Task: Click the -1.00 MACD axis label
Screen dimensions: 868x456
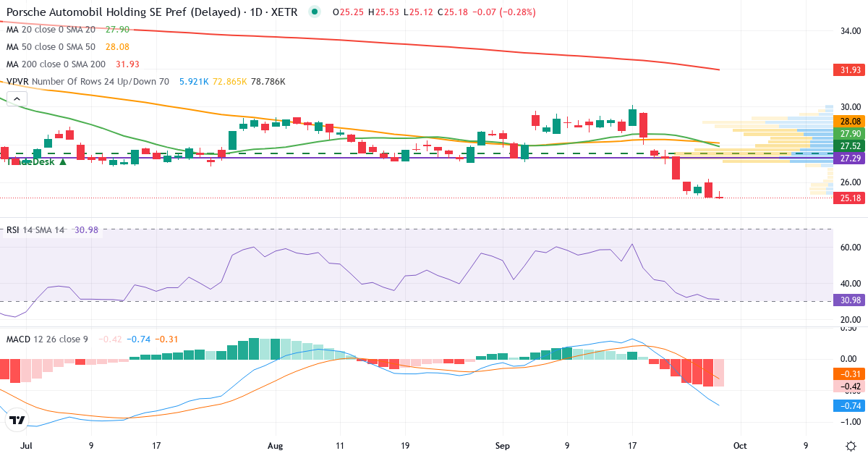Action: 850,421
